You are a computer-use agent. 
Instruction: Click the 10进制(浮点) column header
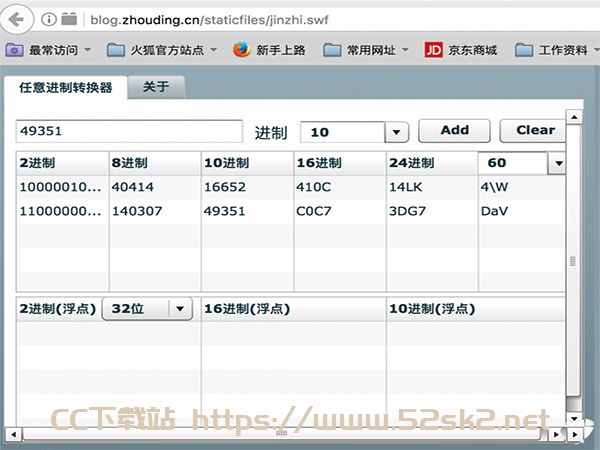[x=476, y=309]
